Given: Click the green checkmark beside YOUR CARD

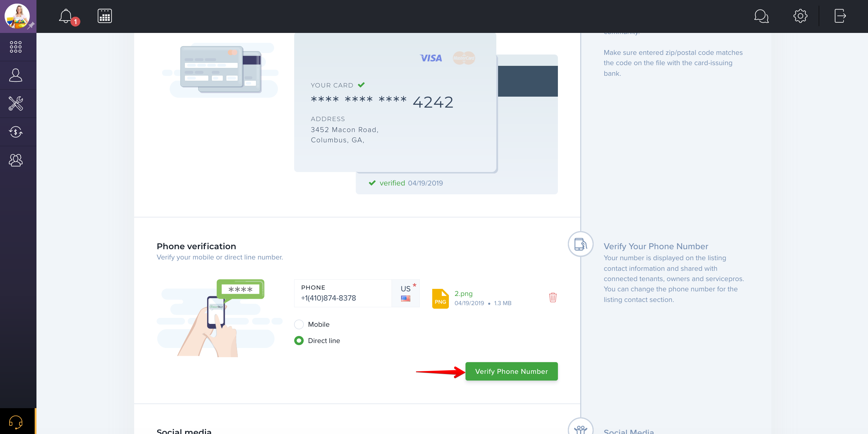Looking at the screenshot, I should [361, 85].
